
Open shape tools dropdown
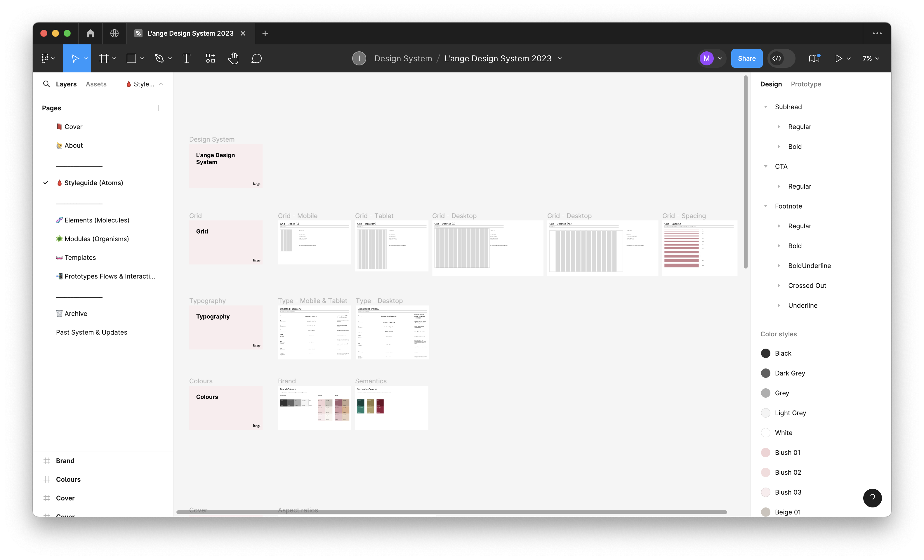(x=142, y=58)
